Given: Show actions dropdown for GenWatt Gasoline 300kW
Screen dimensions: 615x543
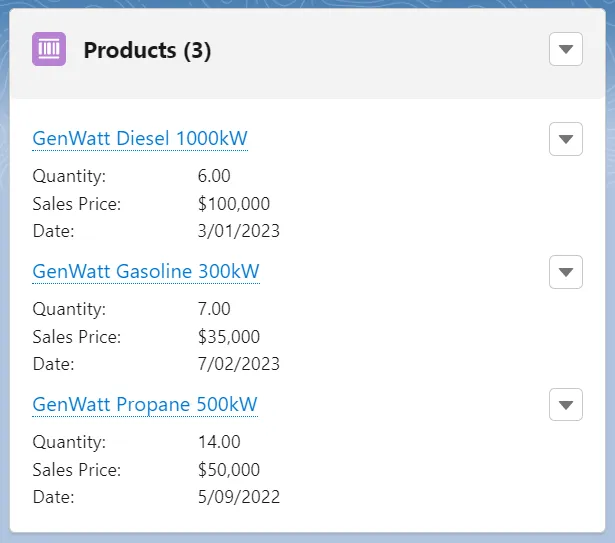Looking at the screenshot, I should point(566,271).
